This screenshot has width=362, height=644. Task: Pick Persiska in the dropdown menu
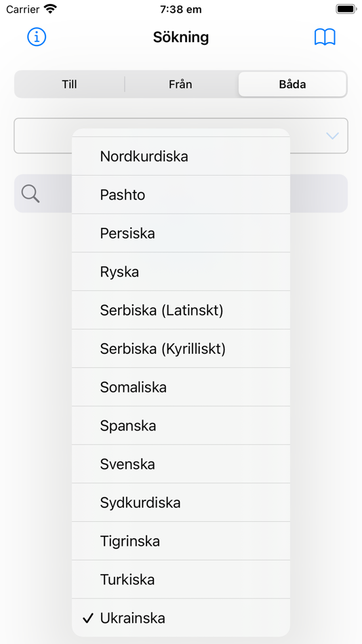(x=181, y=233)
